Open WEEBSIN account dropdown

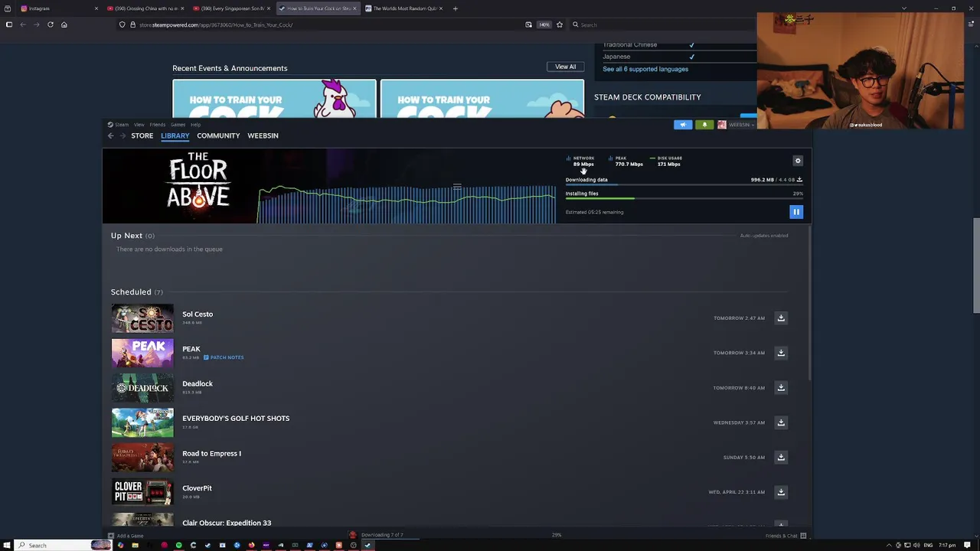(x=736, y=125)
